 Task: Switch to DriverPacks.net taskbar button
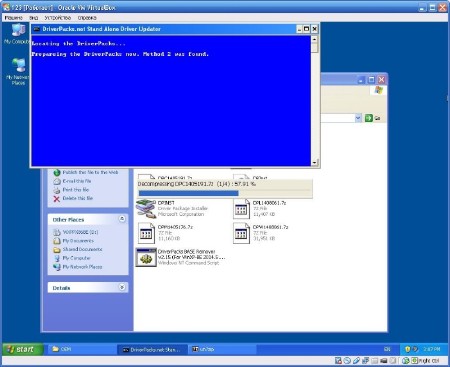point(152,349)
